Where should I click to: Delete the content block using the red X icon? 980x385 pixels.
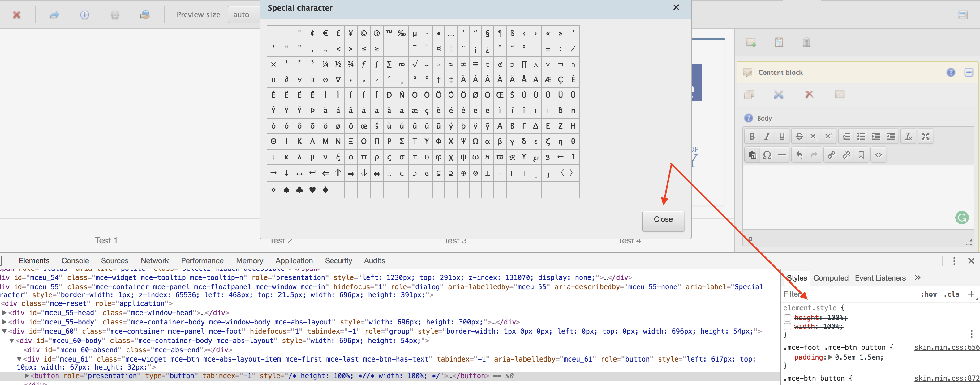[x=809, y=95]
